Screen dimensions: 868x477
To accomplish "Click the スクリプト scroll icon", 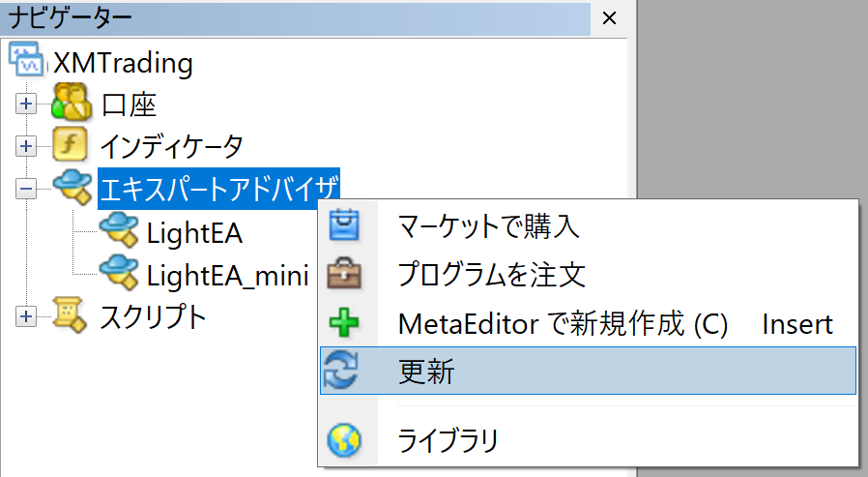I will point(71,315).
